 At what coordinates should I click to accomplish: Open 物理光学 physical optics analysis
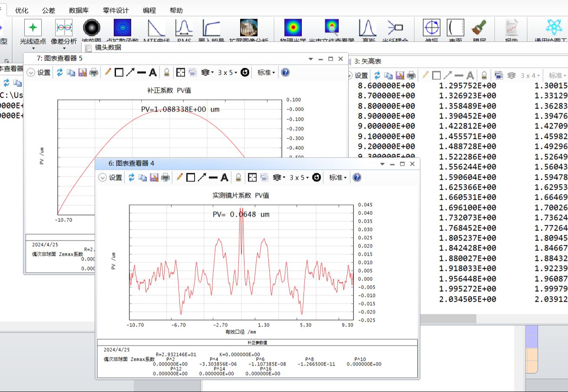tap(293, 28)
